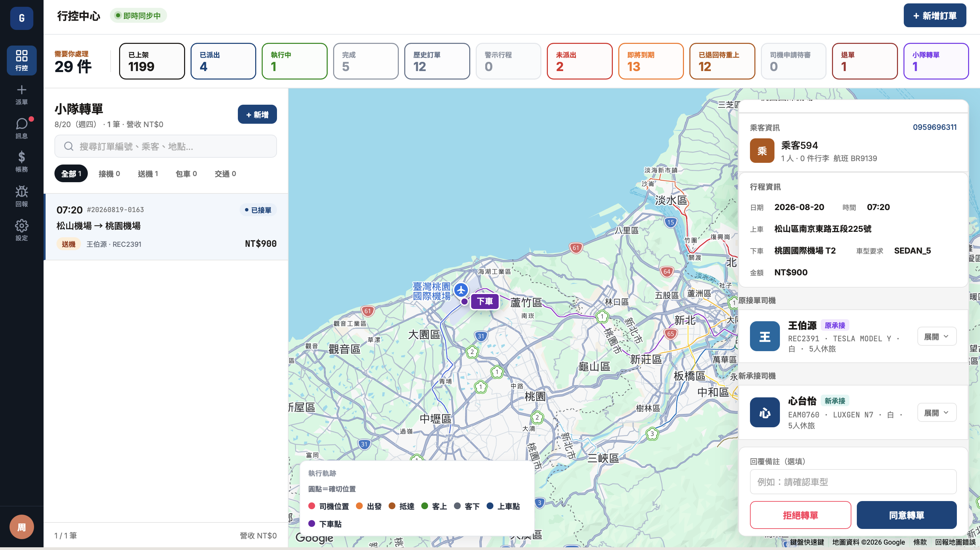The image size is (980, 550).
Task: Focus the 回覆備註 note input field
Action: tap(853, 482)
